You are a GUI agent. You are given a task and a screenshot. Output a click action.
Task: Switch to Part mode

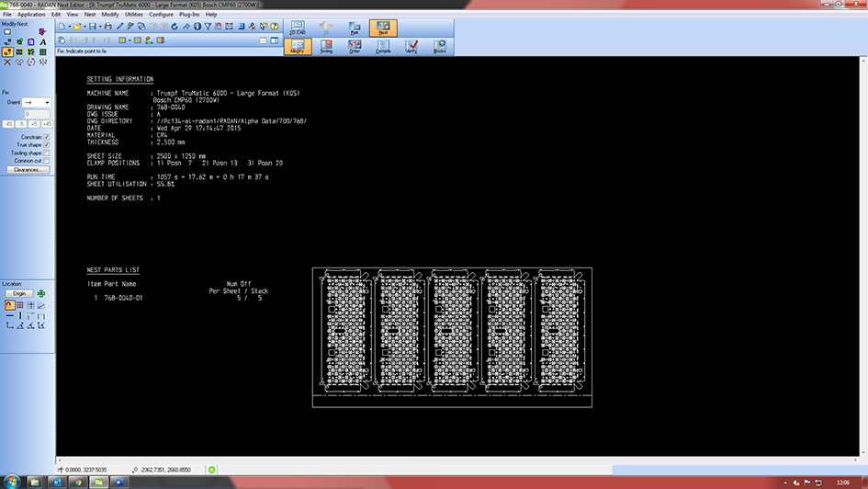[355, 28]
